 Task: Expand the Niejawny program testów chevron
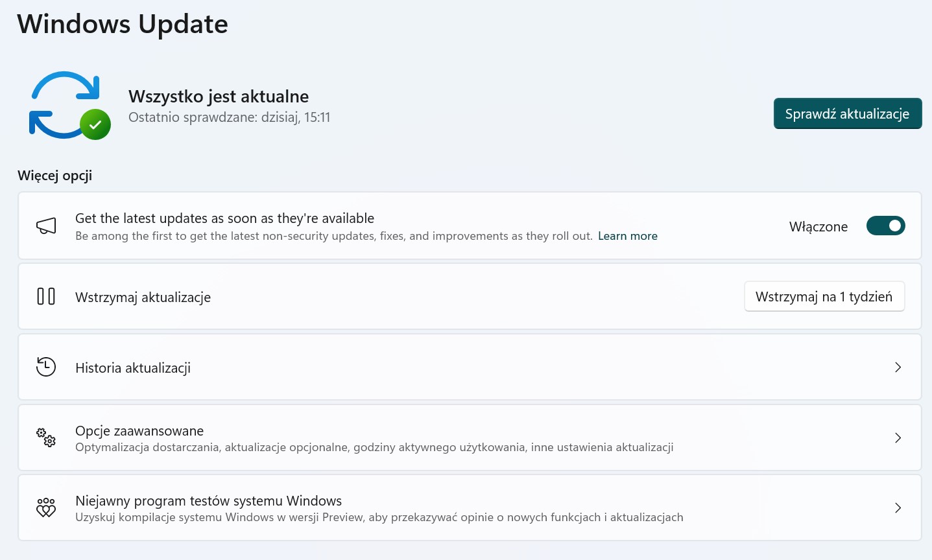coord(898,507)
